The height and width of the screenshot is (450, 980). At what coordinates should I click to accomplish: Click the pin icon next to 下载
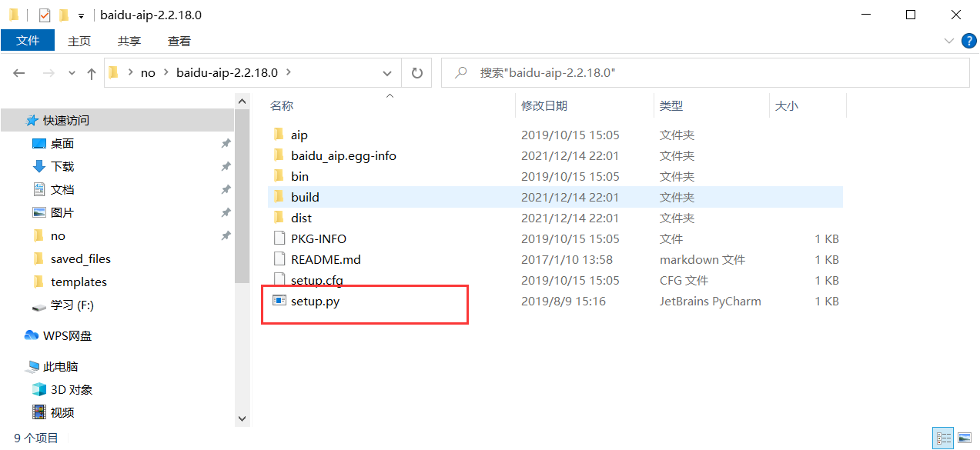coord(226,167)
